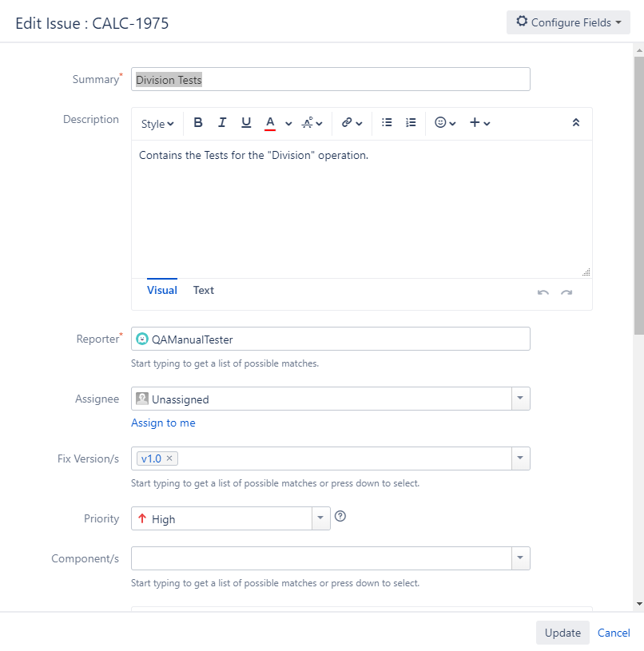This screenshot has width=644, height=651.
Task: Collapse the editor toolbar with double chevron
Action: [576, 122]
